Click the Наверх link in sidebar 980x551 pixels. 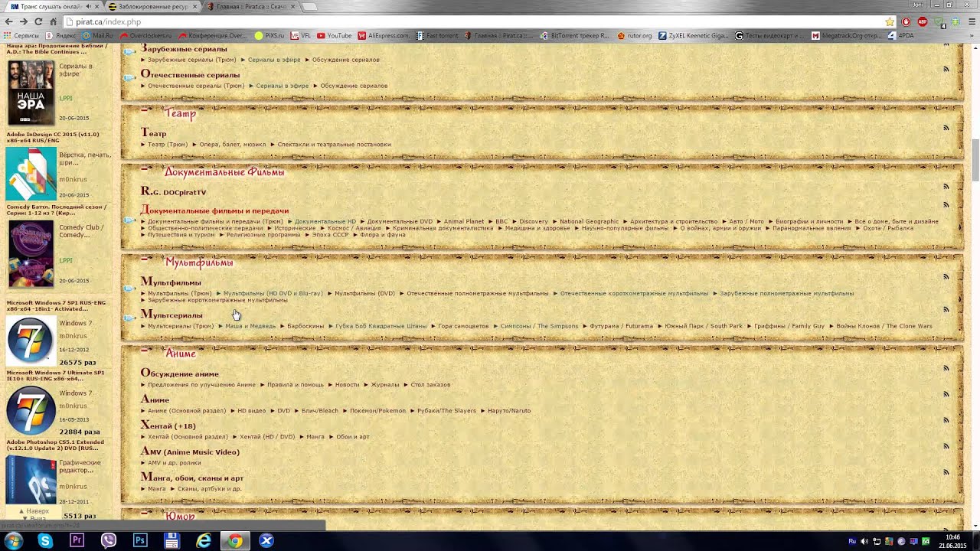click(34, 510)
